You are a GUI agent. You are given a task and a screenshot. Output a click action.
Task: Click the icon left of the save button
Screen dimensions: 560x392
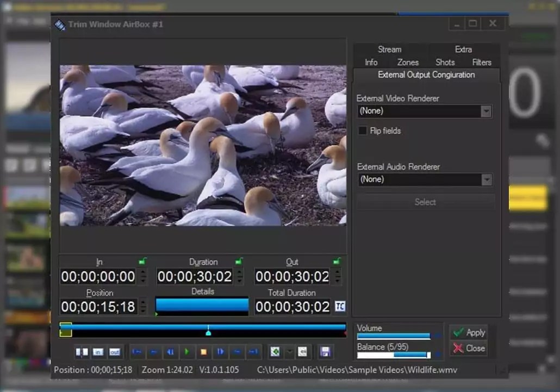point(302,352)
